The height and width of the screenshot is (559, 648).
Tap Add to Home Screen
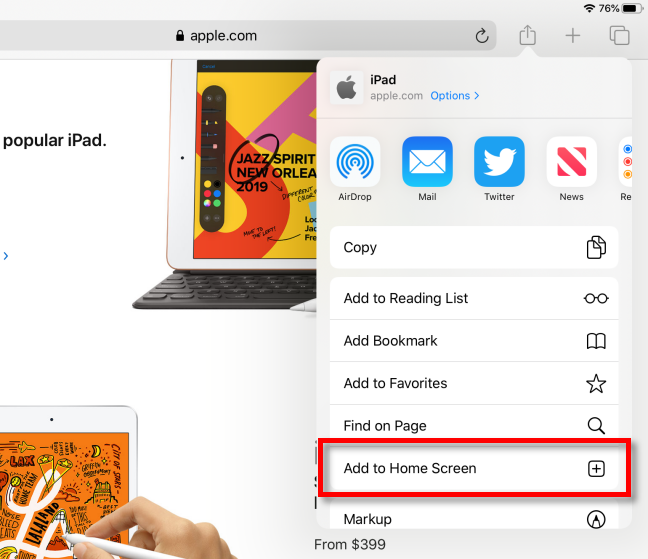474,468
